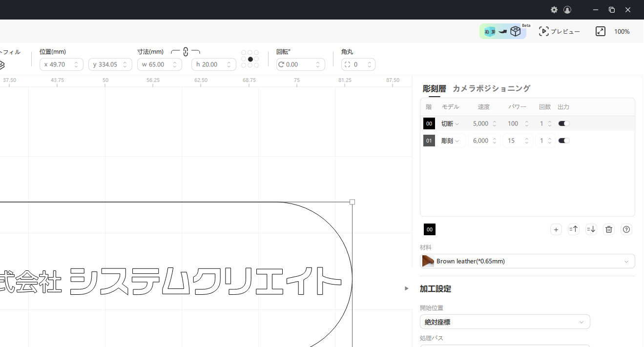Click the 位置(mm) label

(x=53, y=52)
